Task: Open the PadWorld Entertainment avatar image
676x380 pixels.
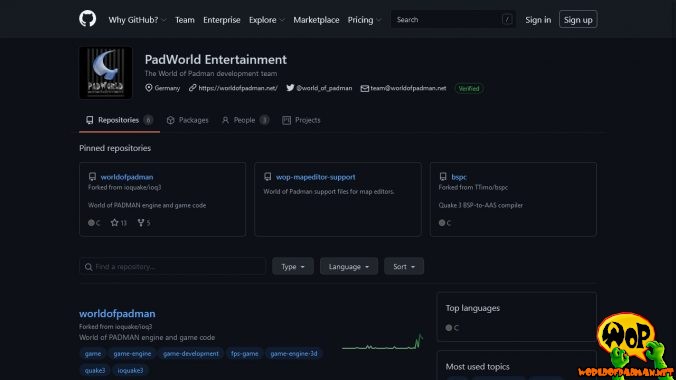Action: [x=106, y=73]
